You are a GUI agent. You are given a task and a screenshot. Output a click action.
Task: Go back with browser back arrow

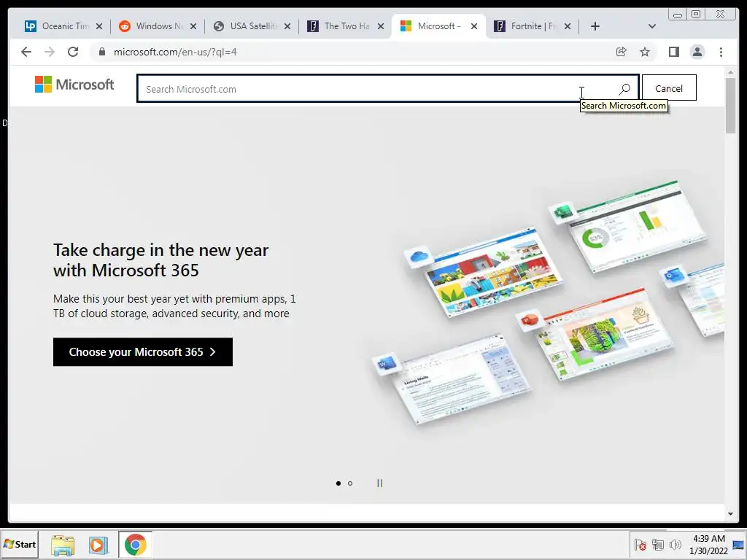26,52
